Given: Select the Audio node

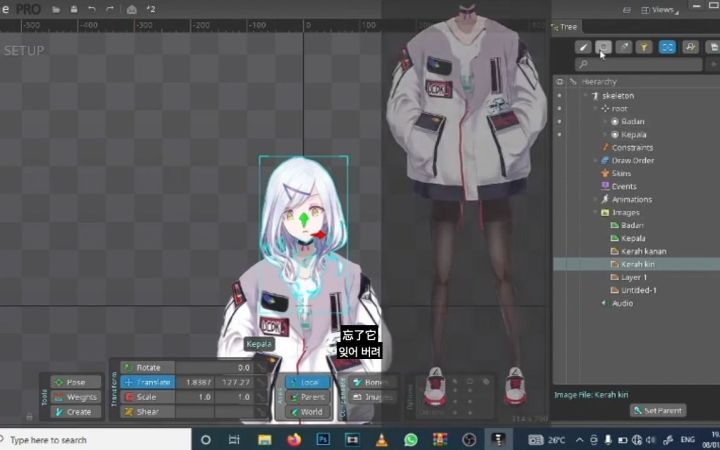Looking at the screenshot, I should tap(622, 303).
